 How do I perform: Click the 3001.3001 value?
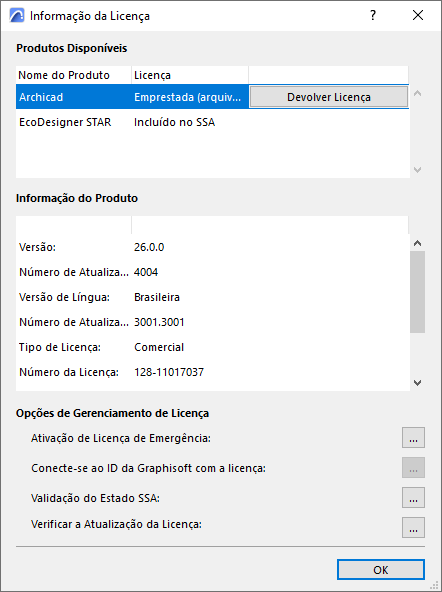[159, 322]
